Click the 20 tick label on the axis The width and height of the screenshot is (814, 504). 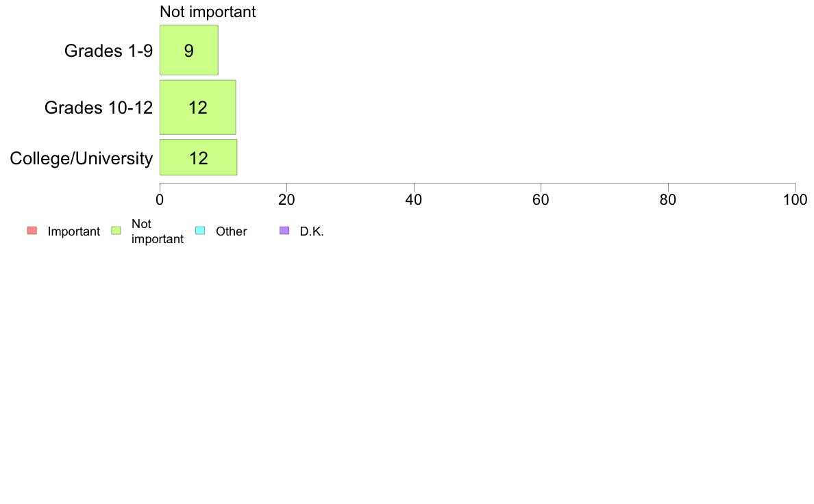[x=286, y=200]
